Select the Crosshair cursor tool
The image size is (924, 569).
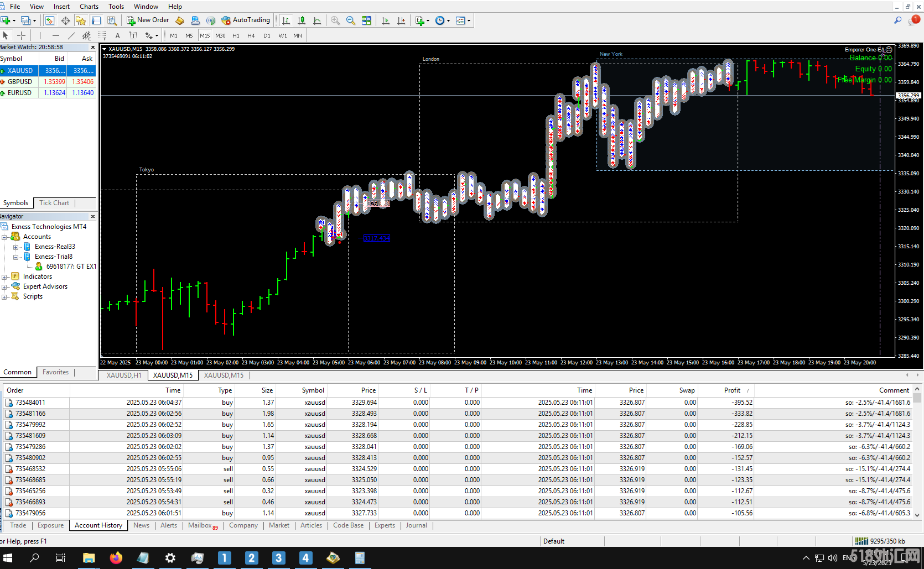coord(21,35)
